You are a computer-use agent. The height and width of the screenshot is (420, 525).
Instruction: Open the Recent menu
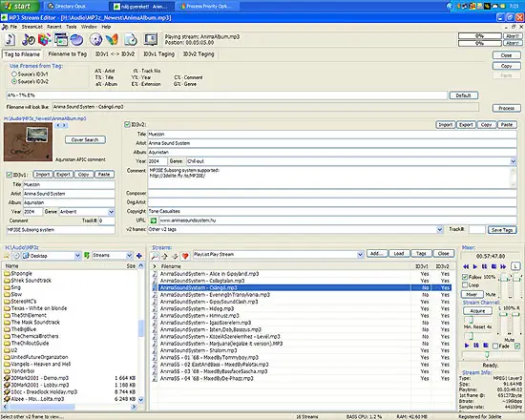[53, 27]
